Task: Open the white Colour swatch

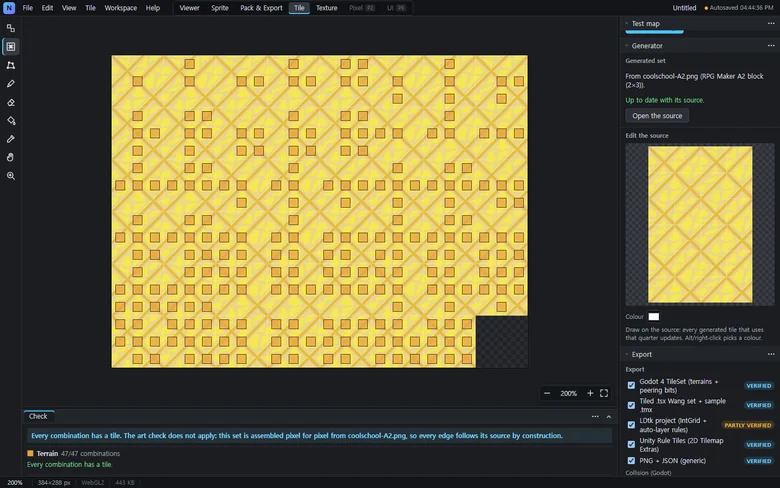Action: click(x=654, y=317)
